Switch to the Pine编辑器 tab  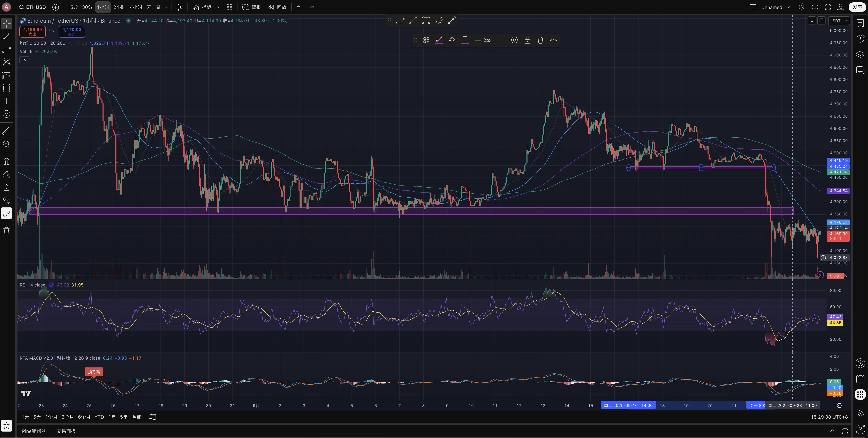34,431
